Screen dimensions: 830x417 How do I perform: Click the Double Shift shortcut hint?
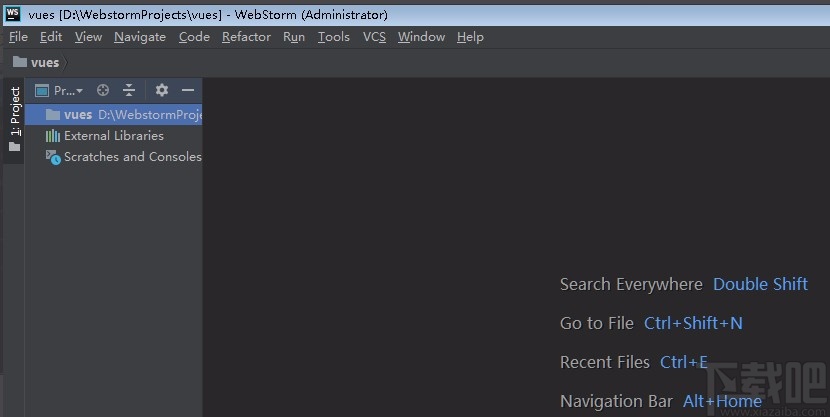click(x=760, y=284)
